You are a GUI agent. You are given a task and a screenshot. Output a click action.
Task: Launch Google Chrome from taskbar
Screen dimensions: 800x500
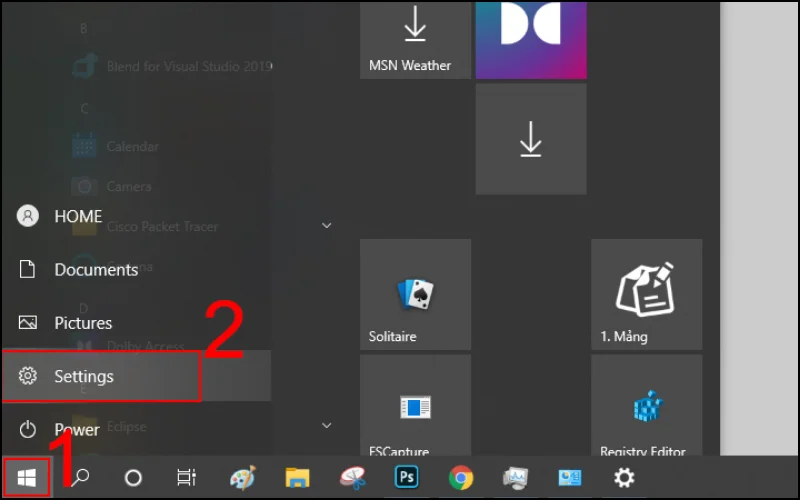click(x=461, y=478)
